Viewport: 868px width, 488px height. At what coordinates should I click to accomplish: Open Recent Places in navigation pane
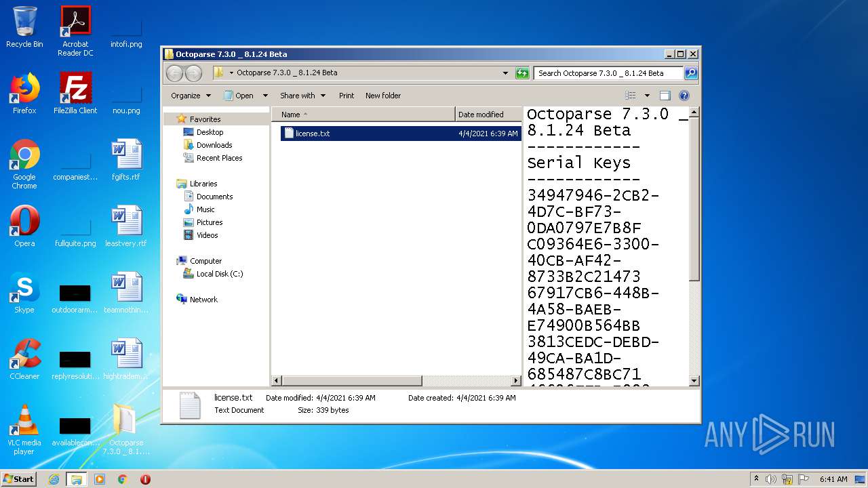[x=219, y=158]
